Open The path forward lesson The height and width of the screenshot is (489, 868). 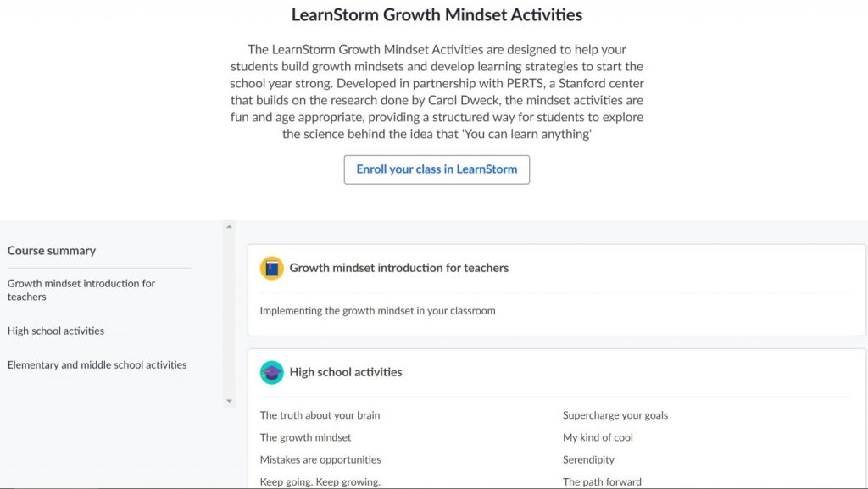(603, 482)
